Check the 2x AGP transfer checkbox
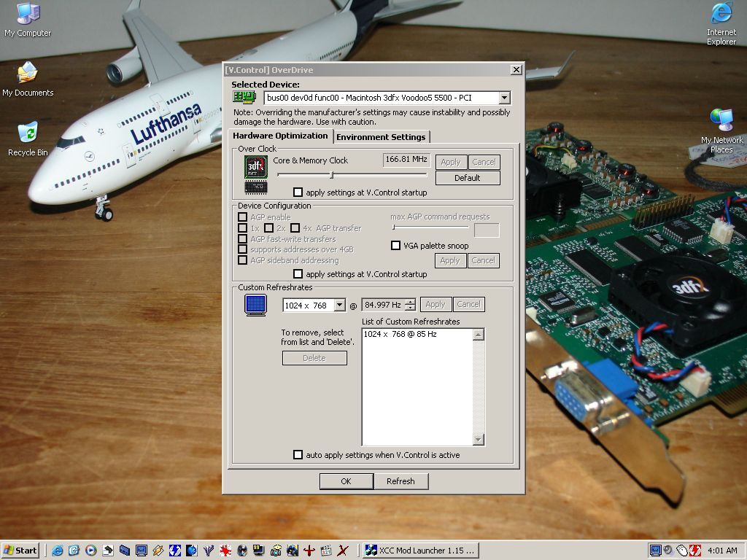The image size is (747, 560). 269,228
